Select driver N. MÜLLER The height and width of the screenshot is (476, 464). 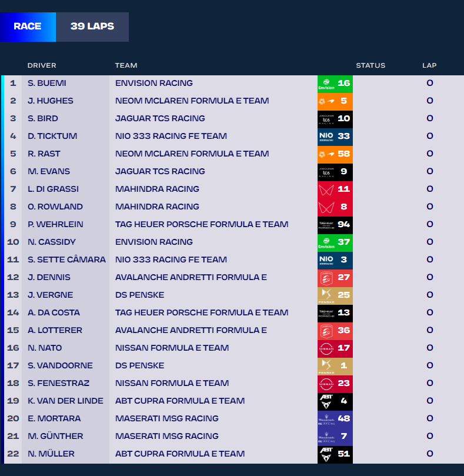(x=51, y=454)
